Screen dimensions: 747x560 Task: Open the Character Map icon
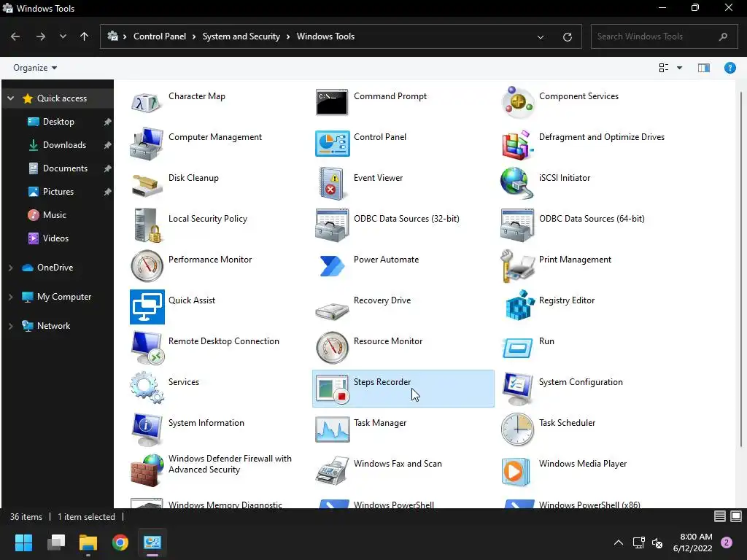(147, 102)
